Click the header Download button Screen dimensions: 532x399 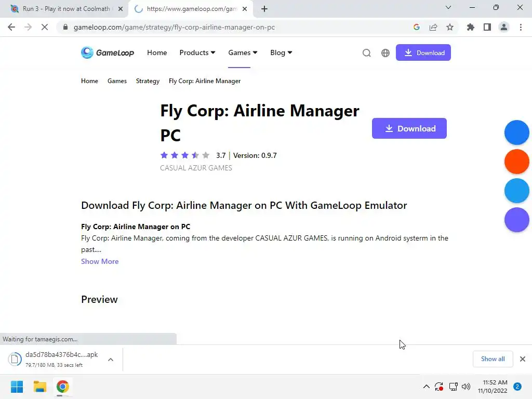pos(423,52)
